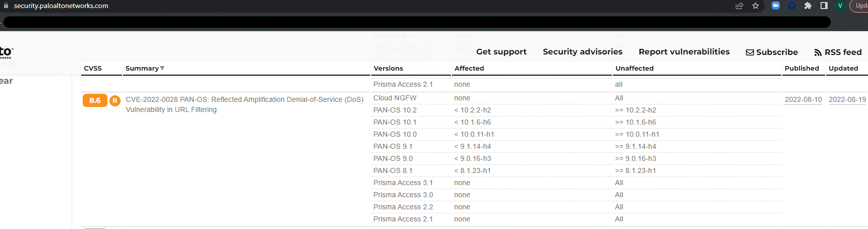
Task: Click the orange N badge
Action: click(x=115, y=100)
